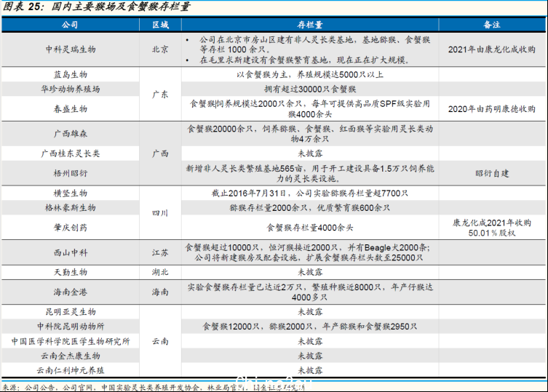Click the 海南 region cell
This screenshot has height=392, width=548.
(160, 292)
